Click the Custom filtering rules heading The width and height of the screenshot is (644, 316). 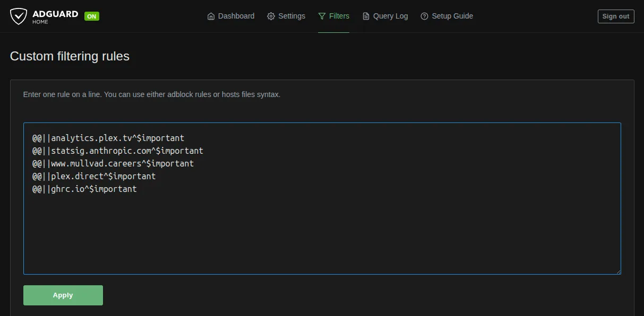click(x=70, y=56)
